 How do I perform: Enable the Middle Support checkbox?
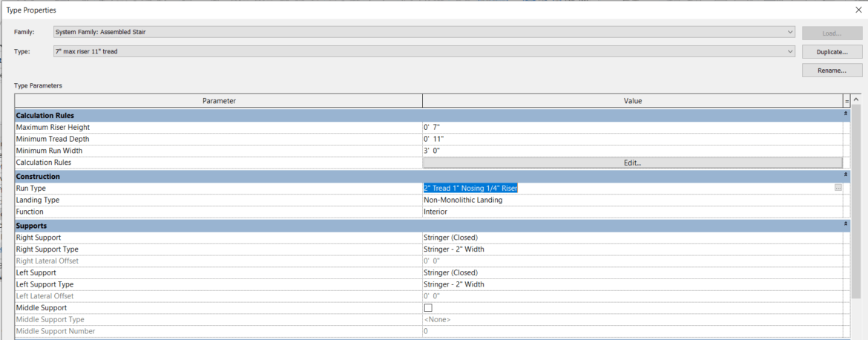click(x=428, y=307)
